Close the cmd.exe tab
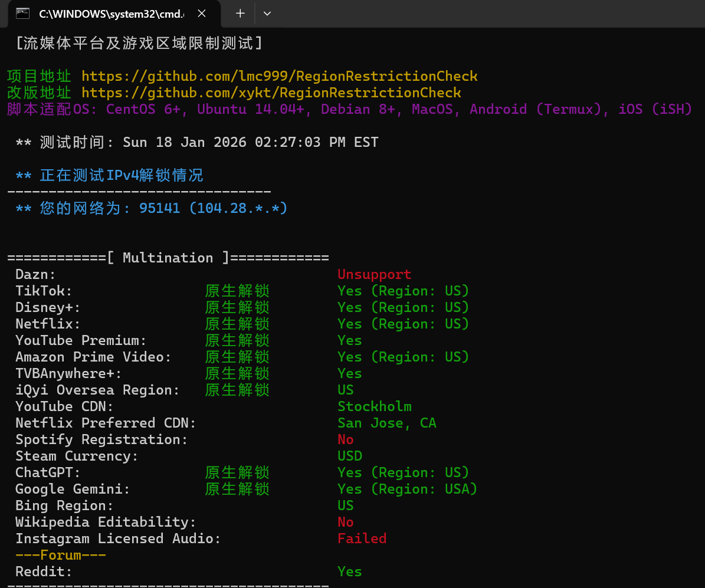Screen dimensions: 705x588 202,14
